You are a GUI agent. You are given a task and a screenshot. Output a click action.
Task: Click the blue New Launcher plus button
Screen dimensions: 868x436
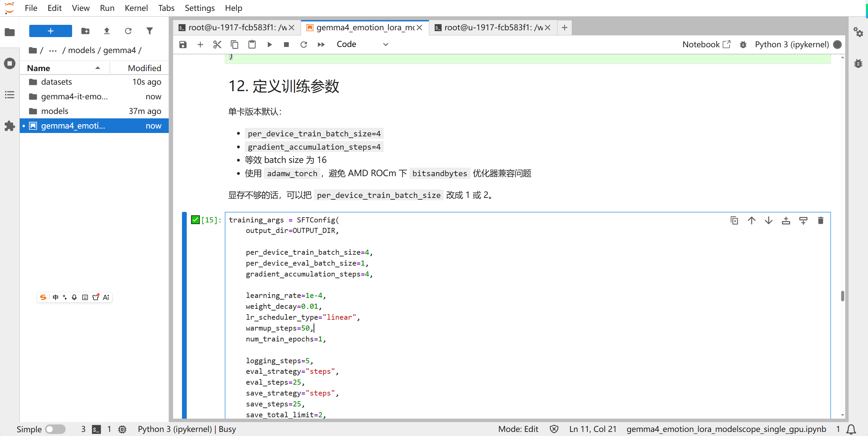pos(51,31)
